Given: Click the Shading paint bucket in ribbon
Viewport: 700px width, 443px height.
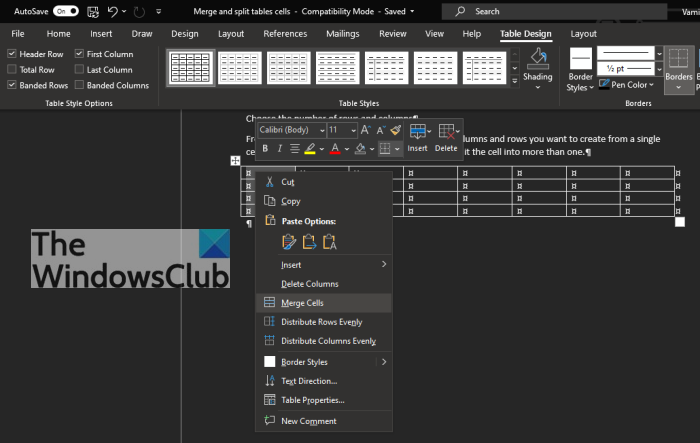Looking at the screenshot, I should (x=538, y=59).
